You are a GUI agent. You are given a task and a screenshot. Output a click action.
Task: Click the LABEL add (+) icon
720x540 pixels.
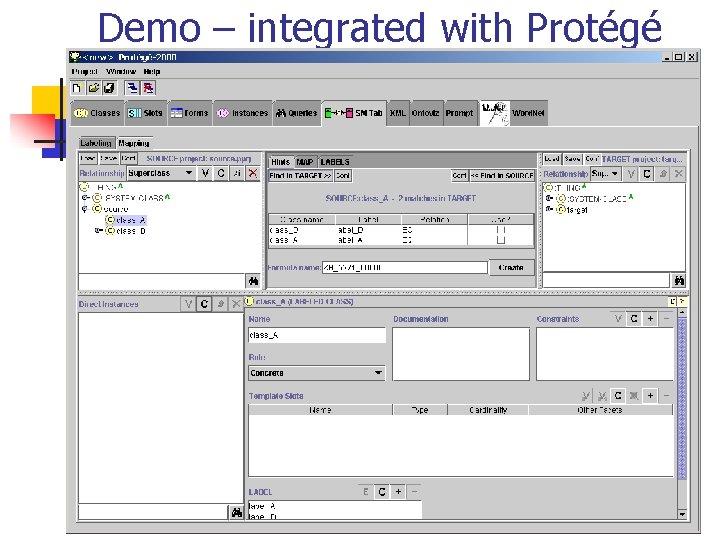398,492
